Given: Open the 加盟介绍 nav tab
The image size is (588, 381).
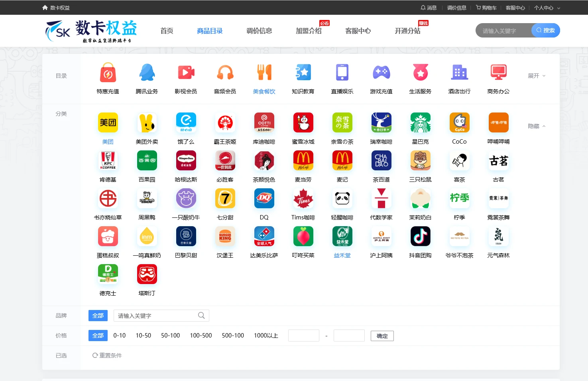Looking at the screenshot, I should click(x=309, y=31).
